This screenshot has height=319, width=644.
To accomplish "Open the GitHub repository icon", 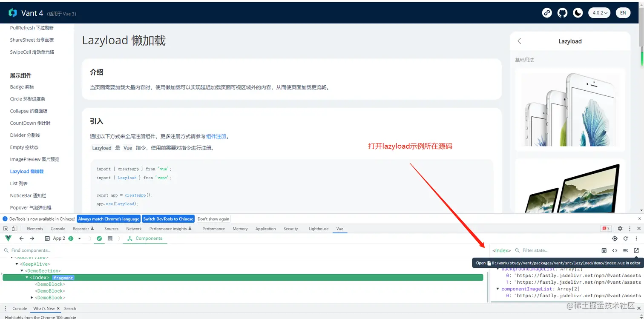I will (562, 13).
